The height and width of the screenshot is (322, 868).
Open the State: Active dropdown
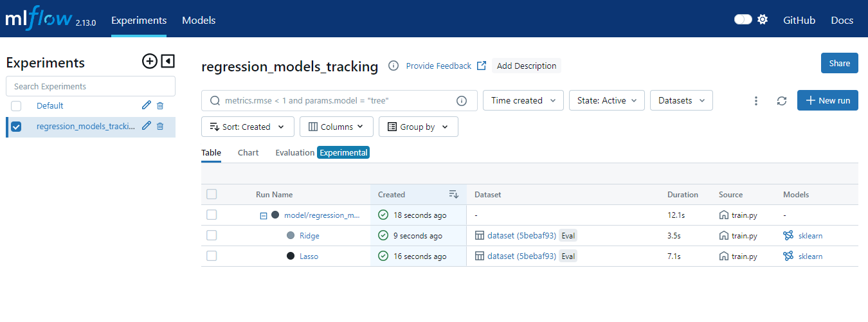(x=607, y=100)
